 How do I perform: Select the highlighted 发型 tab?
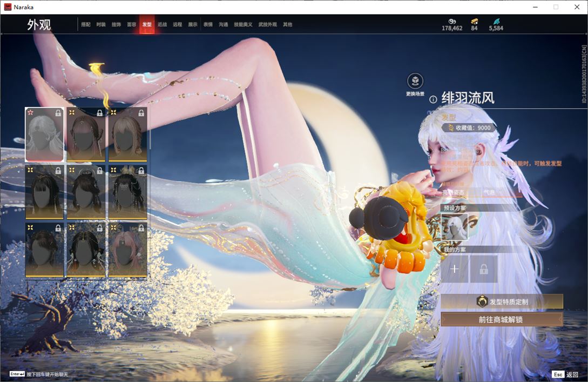(147, 24)
